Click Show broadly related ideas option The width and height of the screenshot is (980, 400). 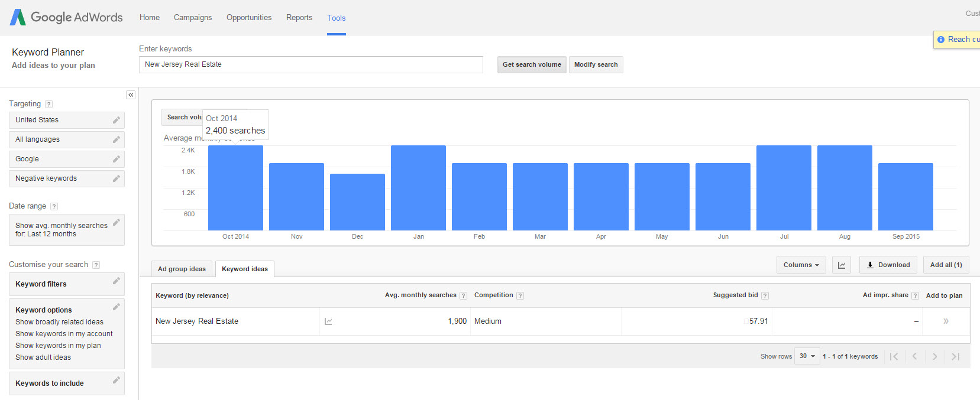(59, 322)
